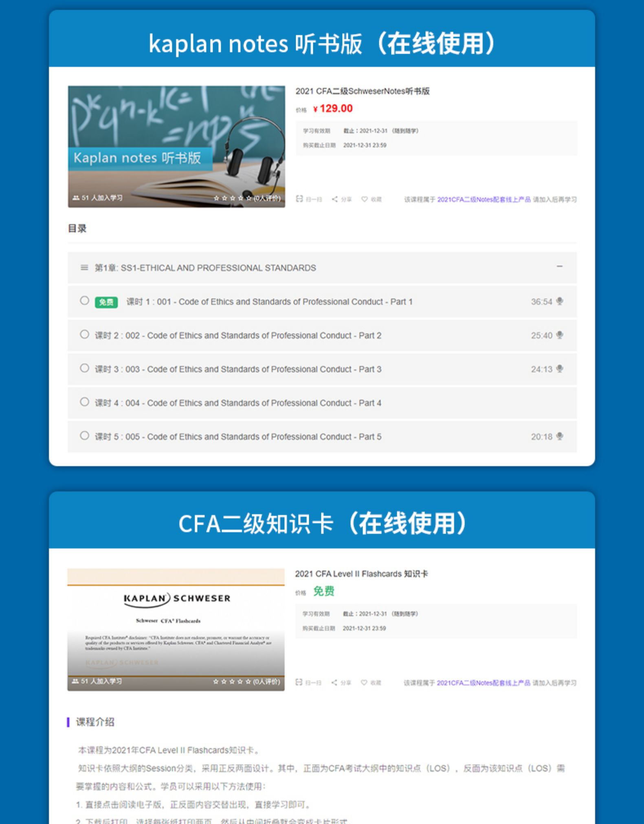Click the purchase deadline 2021-12-31 23:59 in the audiobook card
The height and width of the screenshot is (824, 644).
365,145
